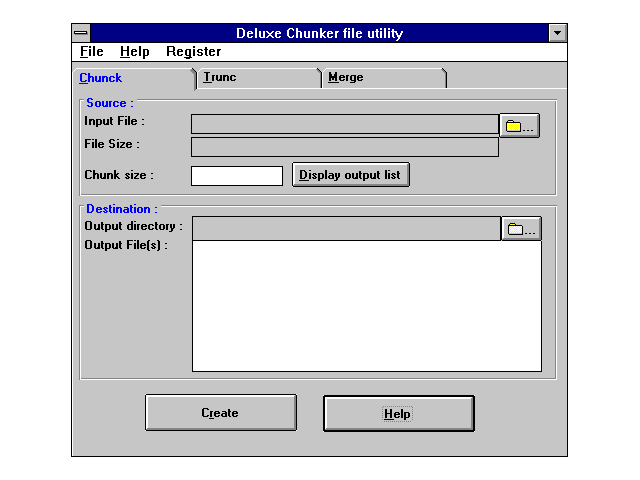Switch to the Chunck tab
Image resolution: width=640 pixels, height=480 pixels.
point(101,78)
